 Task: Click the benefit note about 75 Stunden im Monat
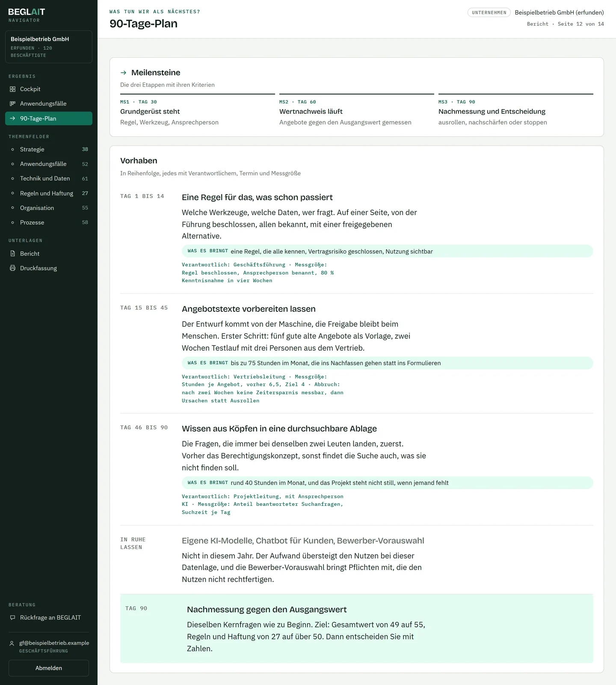pyautogui.click(x=388, y=363)
